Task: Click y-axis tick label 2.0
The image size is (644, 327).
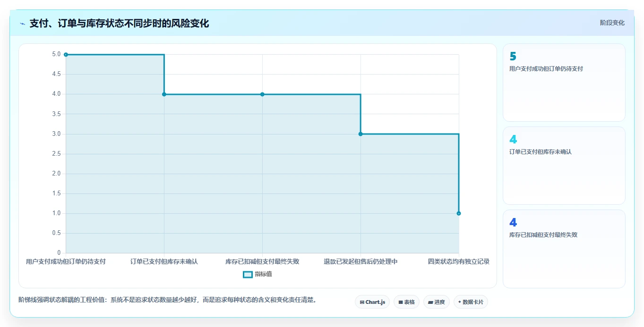Action: tap(56, 174)
